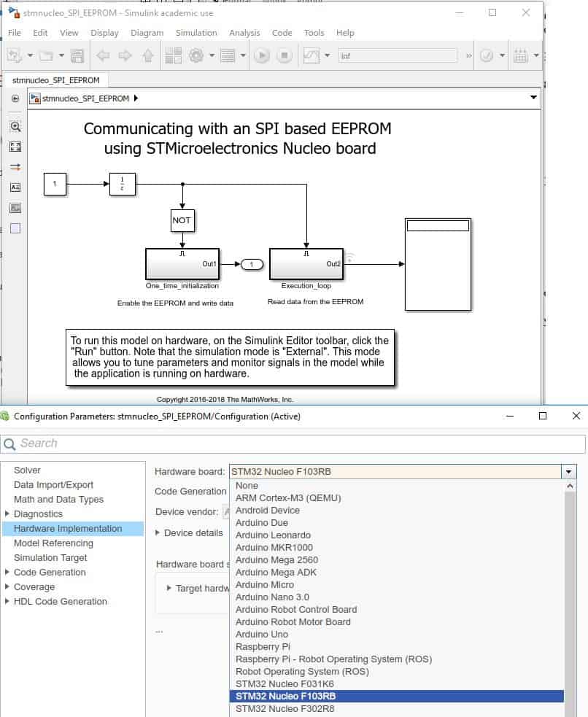Viewport: 588px width, 717px height.
Task: Open the Code menu
Action: tap(282, 33)
